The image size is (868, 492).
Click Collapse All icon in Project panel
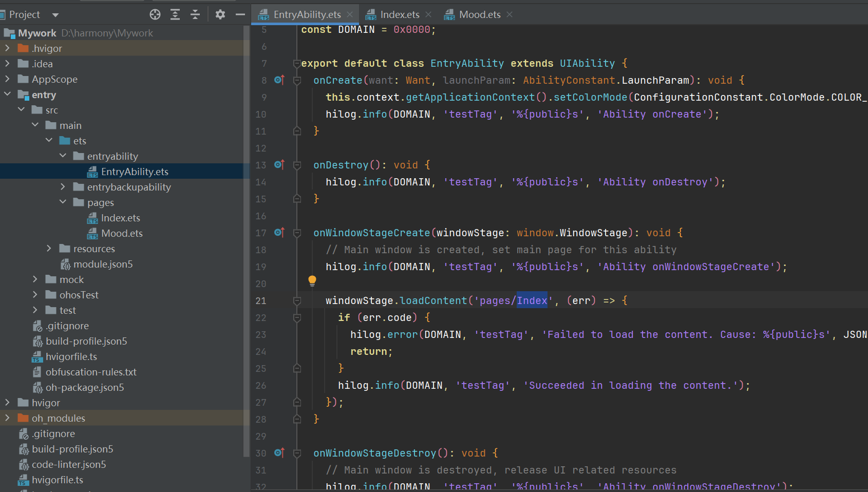(195, 14)
